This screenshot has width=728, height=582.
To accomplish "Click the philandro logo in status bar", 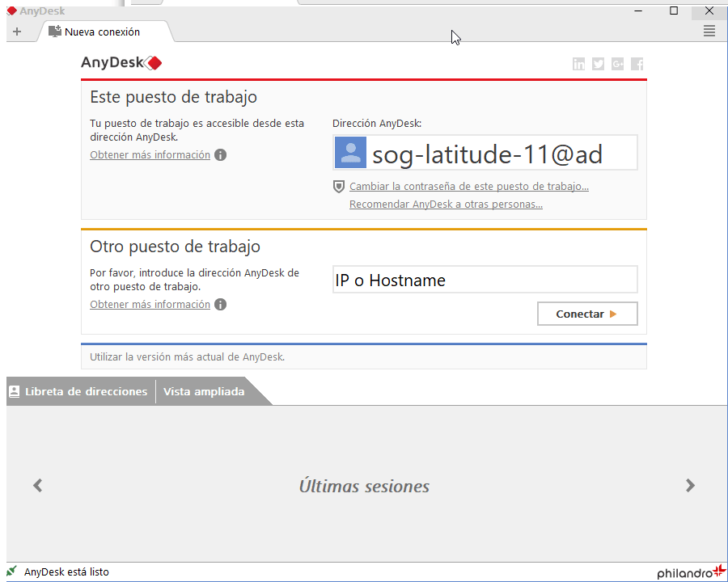I will click(692, 572).
